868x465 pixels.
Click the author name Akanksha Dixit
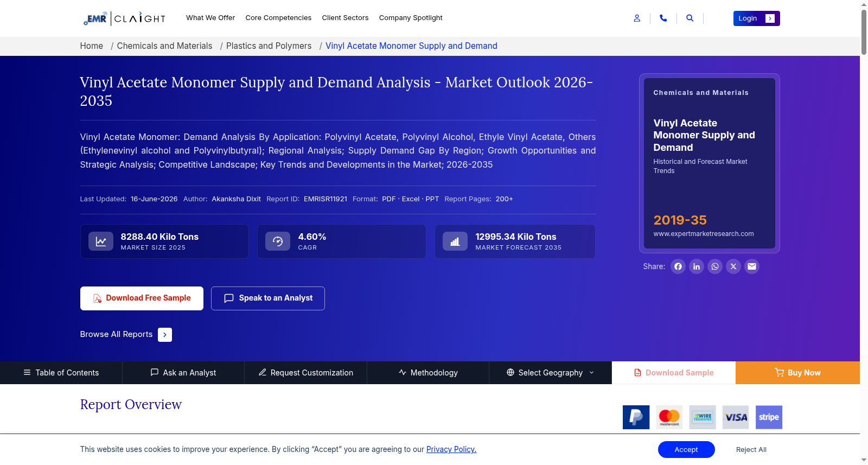[x=237, y=199]
